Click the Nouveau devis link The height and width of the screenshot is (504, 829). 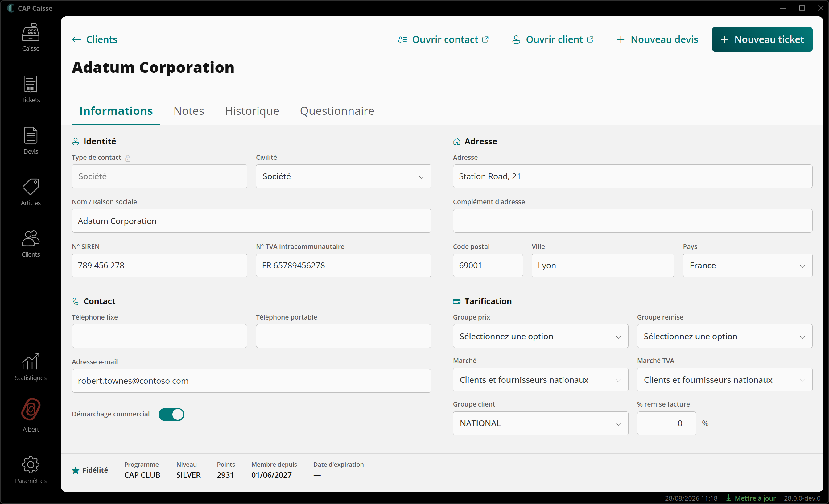coord(657,39)
